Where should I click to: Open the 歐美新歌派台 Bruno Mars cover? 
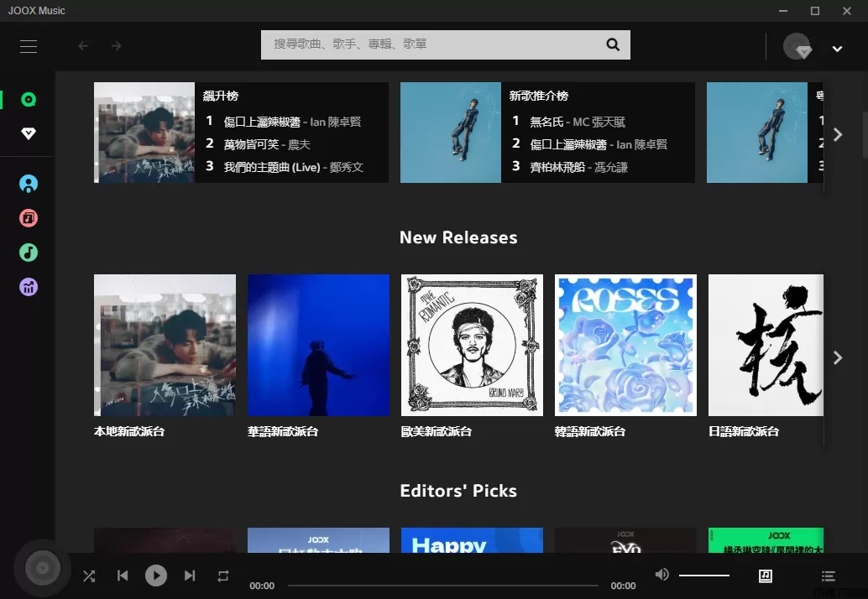click(x=473, y=345)
